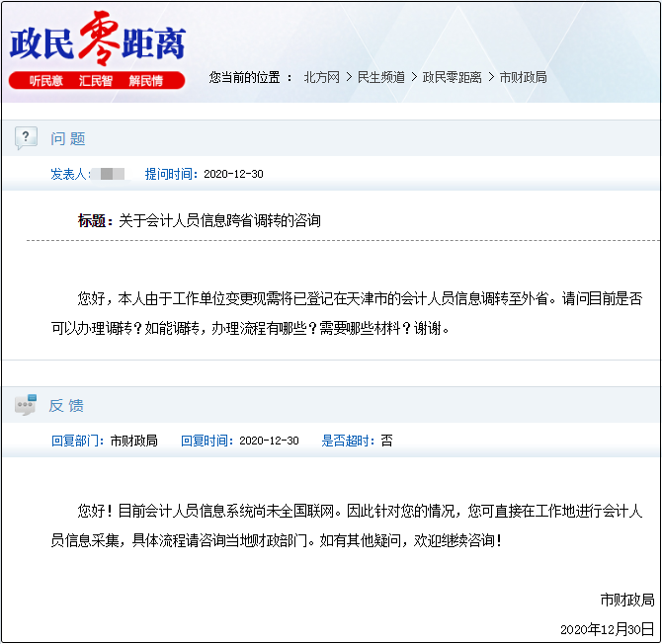The image size is (662, 644).
Task: Click 市财政局 next to 回复部门
Action: [133, 441]
